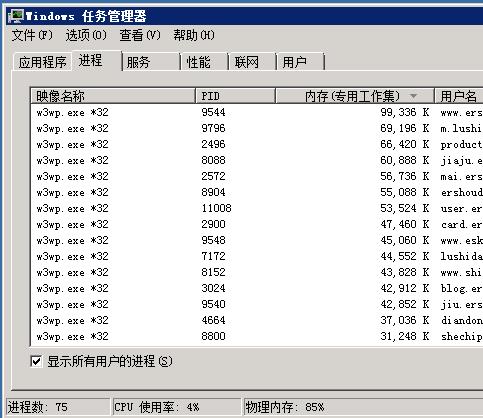Image resolution: width=483 pixels, height=418 pixels.
Task: Click the PID value 11008
Action: click(216, 208)
